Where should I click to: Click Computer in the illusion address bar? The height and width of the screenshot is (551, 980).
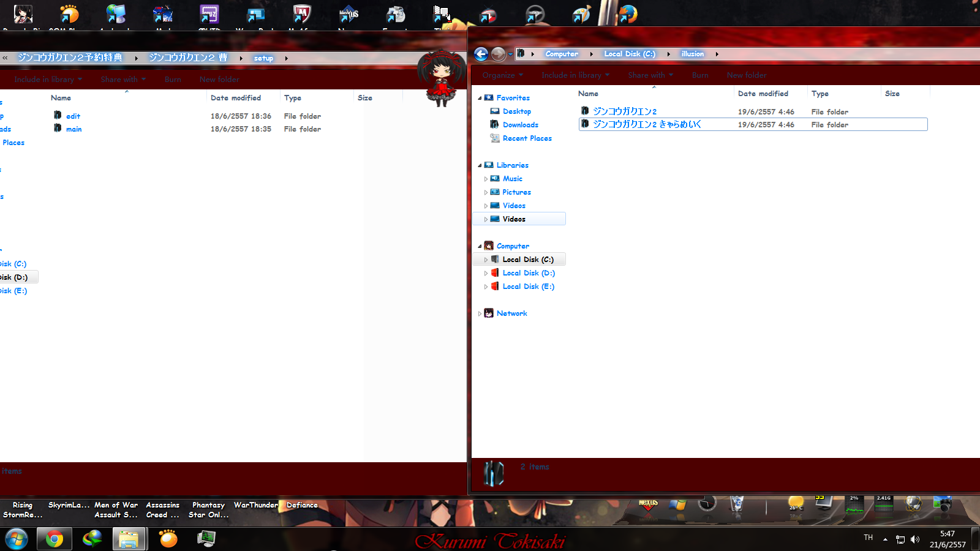click(562, 54)
